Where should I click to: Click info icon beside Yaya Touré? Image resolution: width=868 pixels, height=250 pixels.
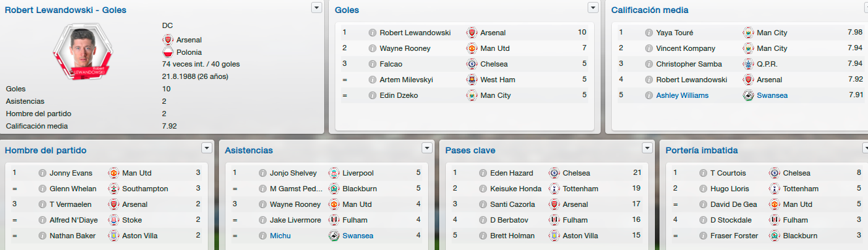(649, 33)
